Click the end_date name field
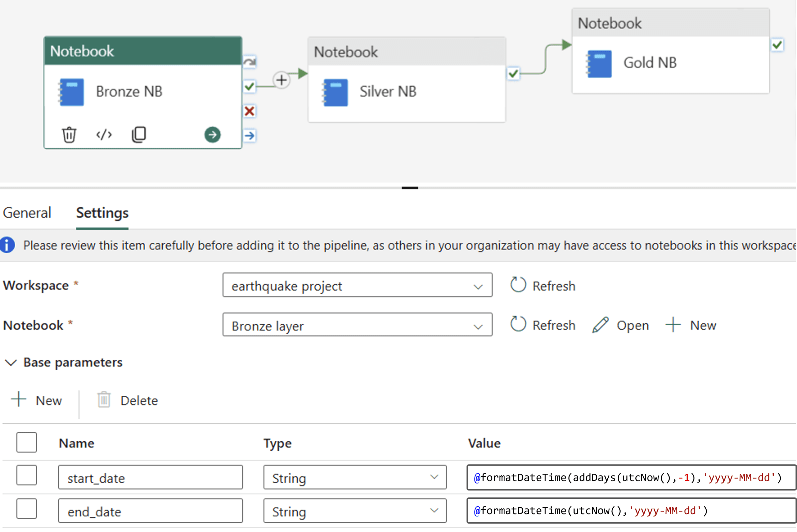This screenshot has height=532, width=797. [x=150, y=511]
